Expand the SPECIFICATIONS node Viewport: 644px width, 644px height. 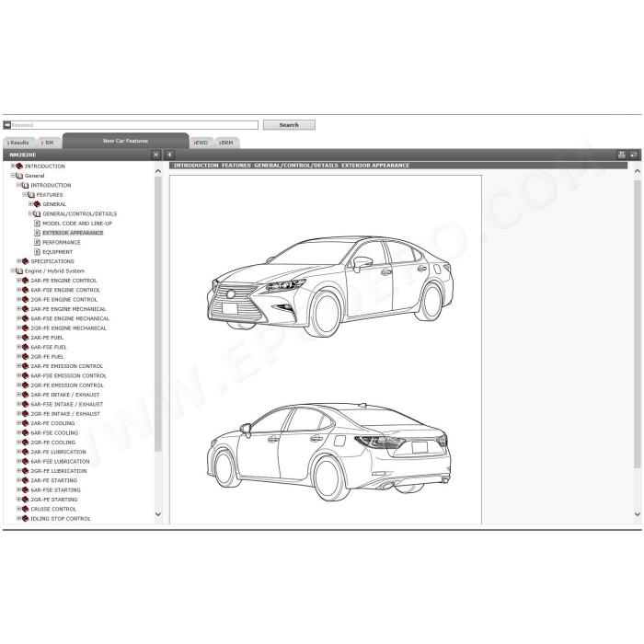point(19,261)
